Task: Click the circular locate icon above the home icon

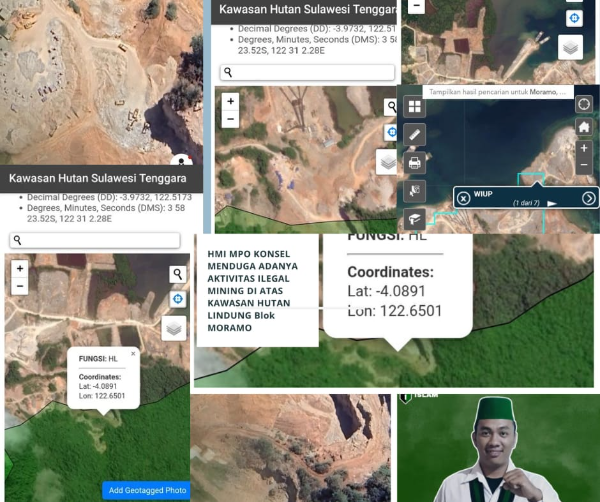Action: pyautogui.click(x=584, y=104)
